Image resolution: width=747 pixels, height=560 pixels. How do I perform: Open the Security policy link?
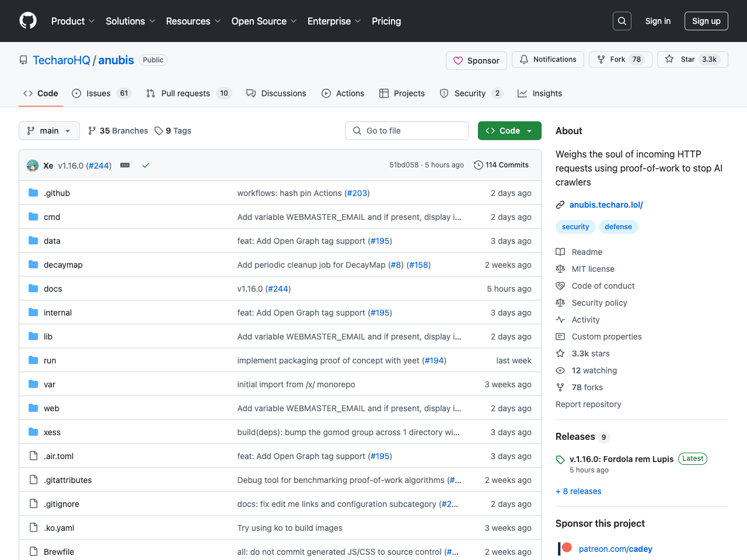(599, 303)
